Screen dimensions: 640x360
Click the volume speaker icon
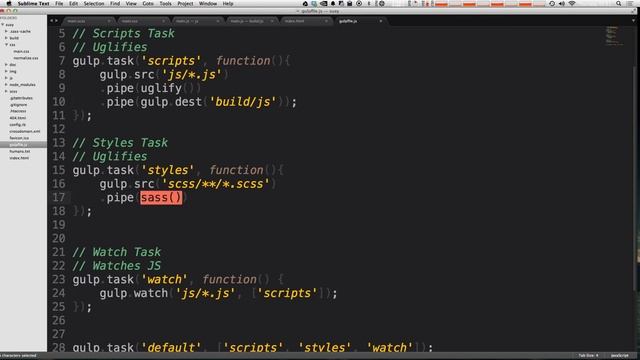pyautogui.click(x=562, y=4)
